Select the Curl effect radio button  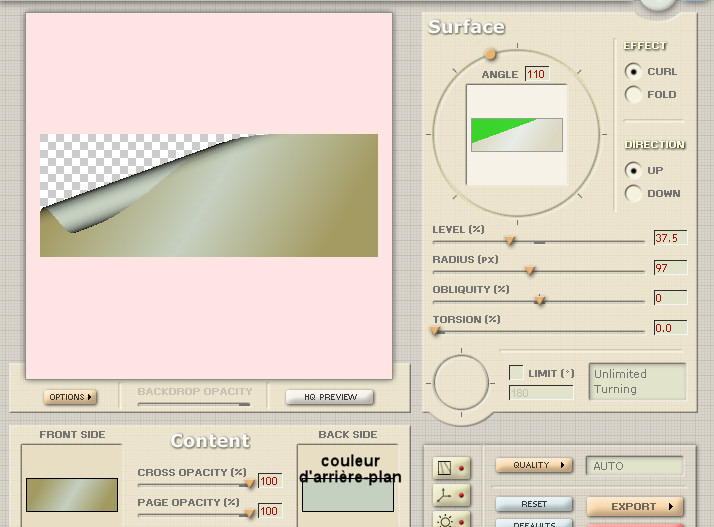coord(633,72)
